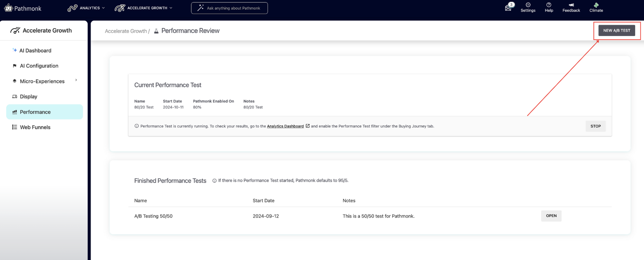Click the Accelerate Growth rocket icon in navbar

(120, 8)
